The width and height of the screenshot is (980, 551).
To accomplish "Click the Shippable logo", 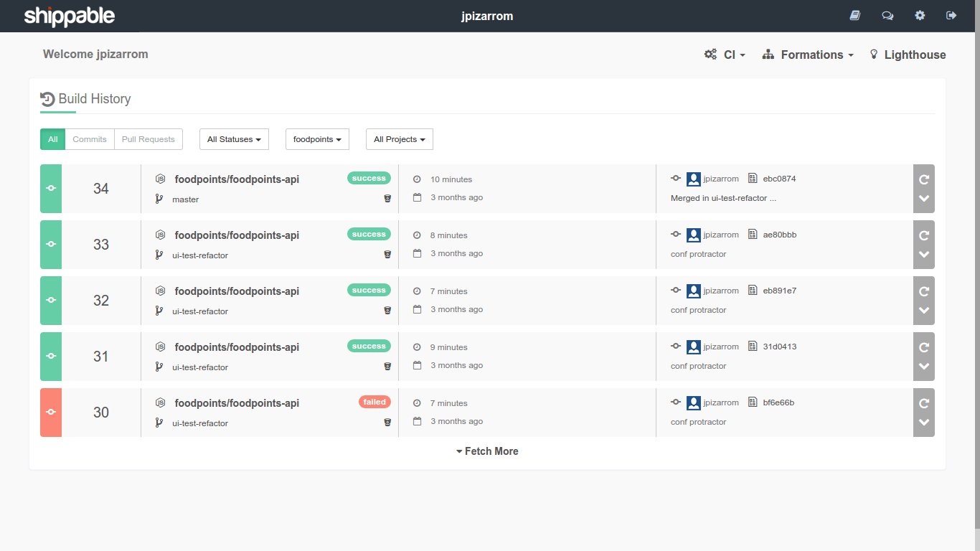I will (x=70, y=16).
